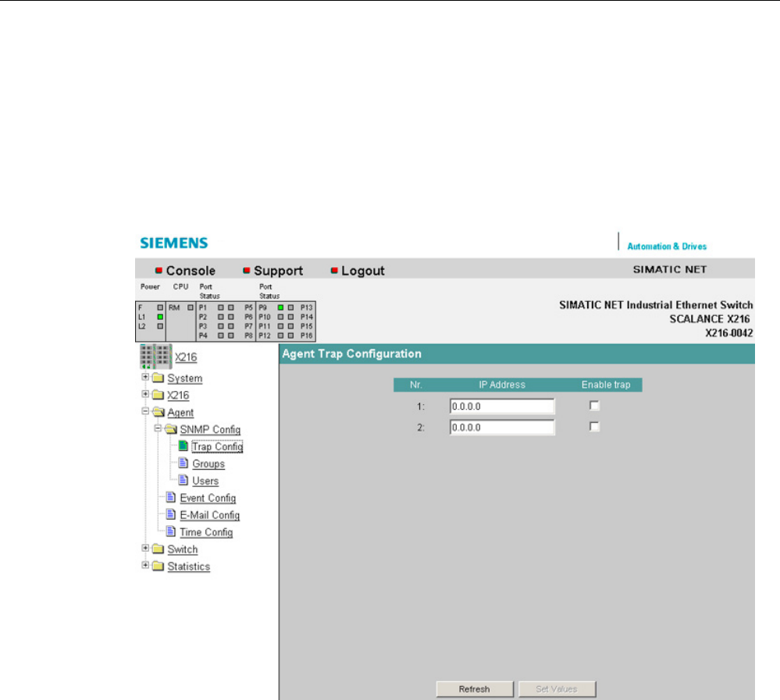Expand the Switch folder node
780x700 pixels.
click(145, 549)
